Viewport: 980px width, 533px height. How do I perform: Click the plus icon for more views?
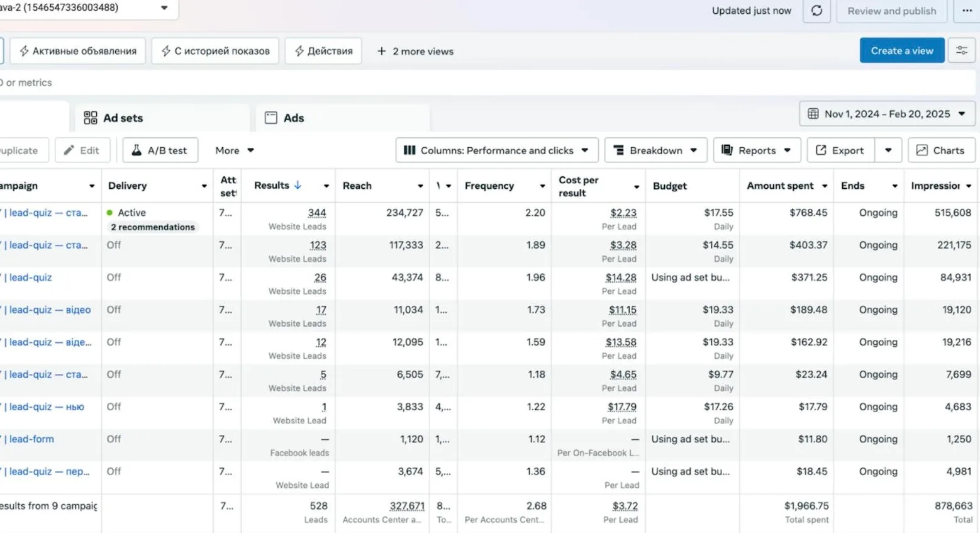382,51
